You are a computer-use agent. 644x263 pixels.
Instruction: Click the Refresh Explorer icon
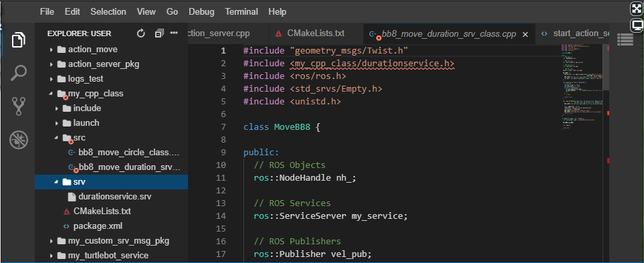[141, 33]
